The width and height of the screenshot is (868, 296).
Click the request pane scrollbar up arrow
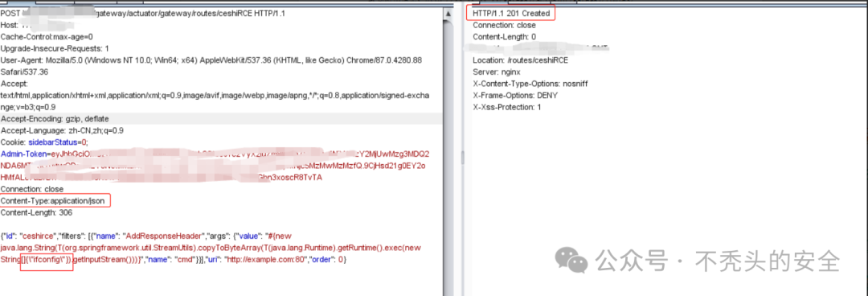coord(448,14)
